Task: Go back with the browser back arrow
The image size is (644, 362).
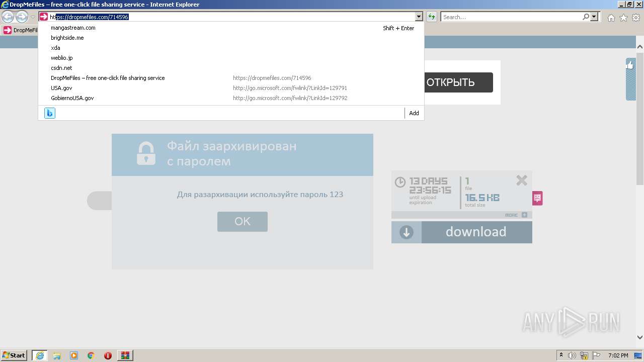Action: pos(8,17)
